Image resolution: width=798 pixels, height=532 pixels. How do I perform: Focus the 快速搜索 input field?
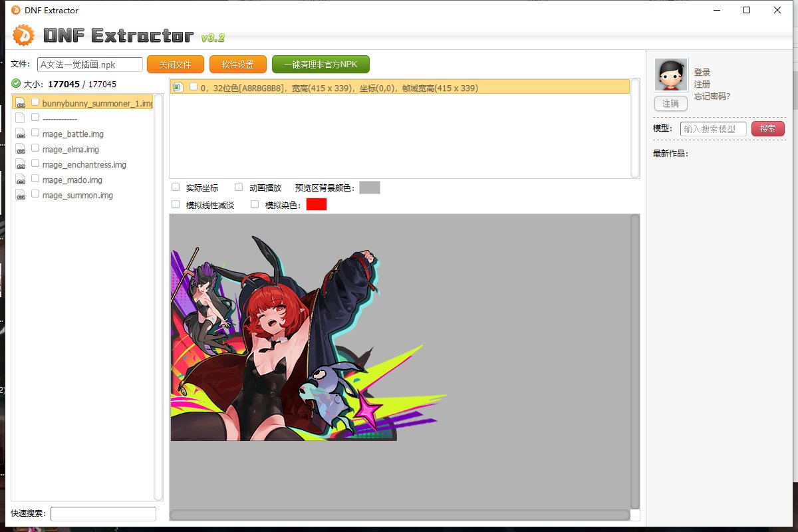pyautogui.click(x=103, y=513)
